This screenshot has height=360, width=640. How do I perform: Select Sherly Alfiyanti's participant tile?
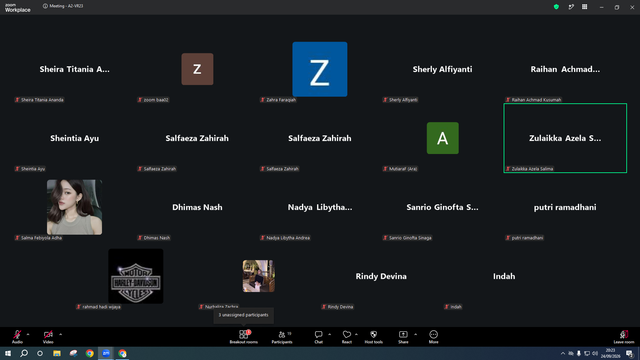tap(442, 69)
